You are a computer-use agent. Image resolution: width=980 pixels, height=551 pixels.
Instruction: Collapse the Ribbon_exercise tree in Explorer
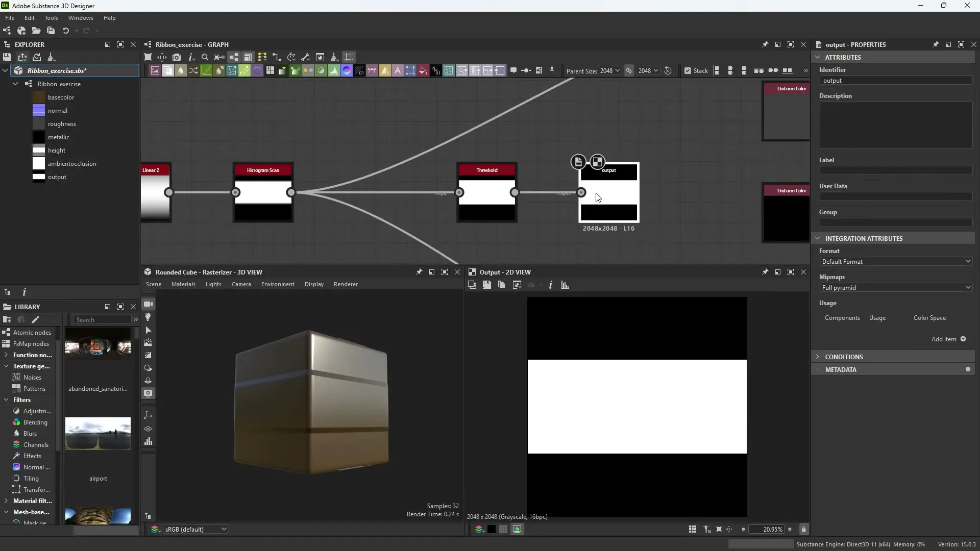[x=15, y=84]
